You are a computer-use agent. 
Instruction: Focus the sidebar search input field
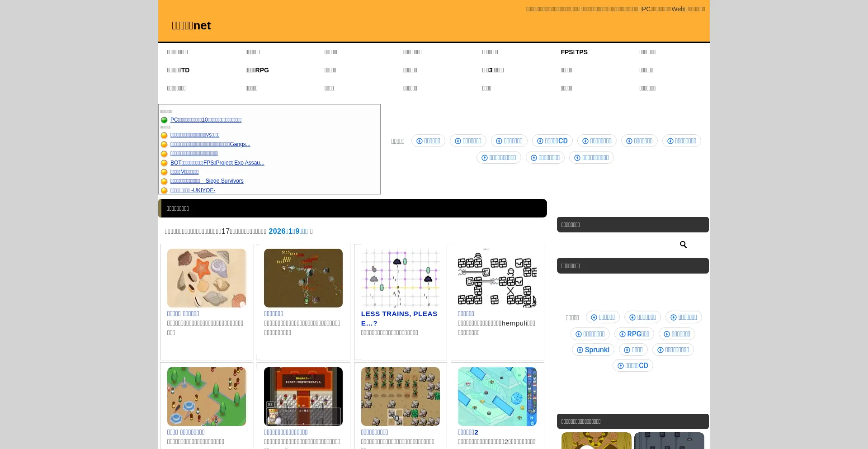coord(617,245)
